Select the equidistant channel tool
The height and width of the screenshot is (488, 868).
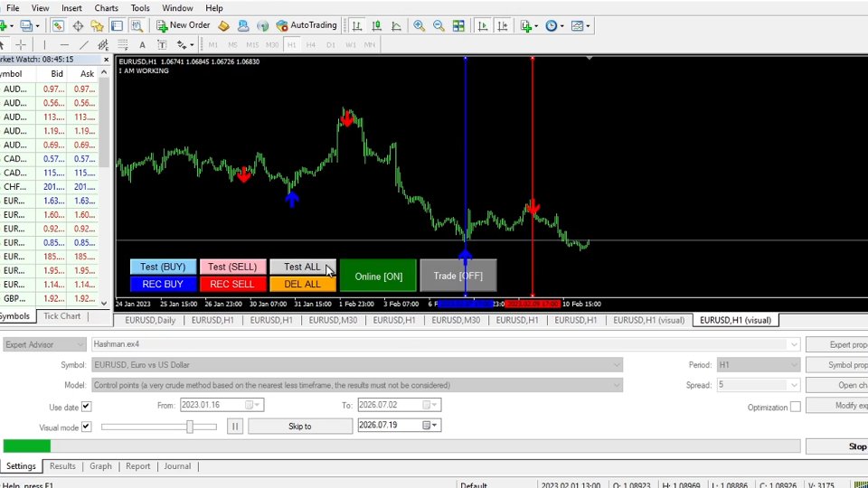coord(103,45)
